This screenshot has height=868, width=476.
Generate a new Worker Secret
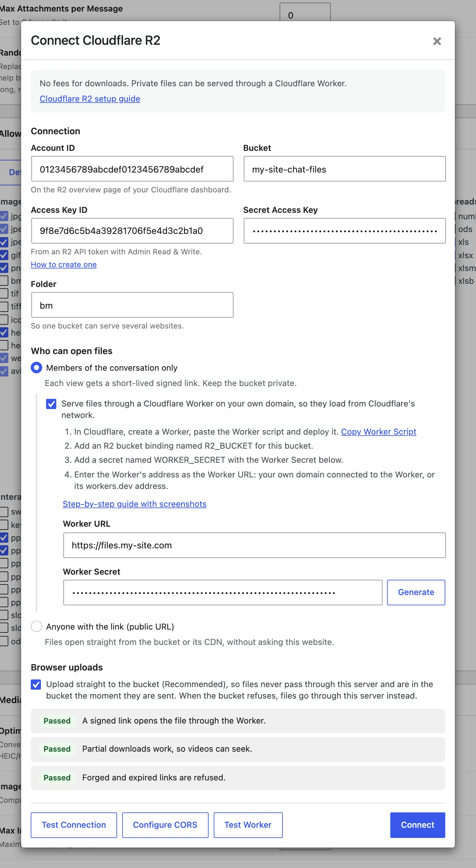pos(416,593)
